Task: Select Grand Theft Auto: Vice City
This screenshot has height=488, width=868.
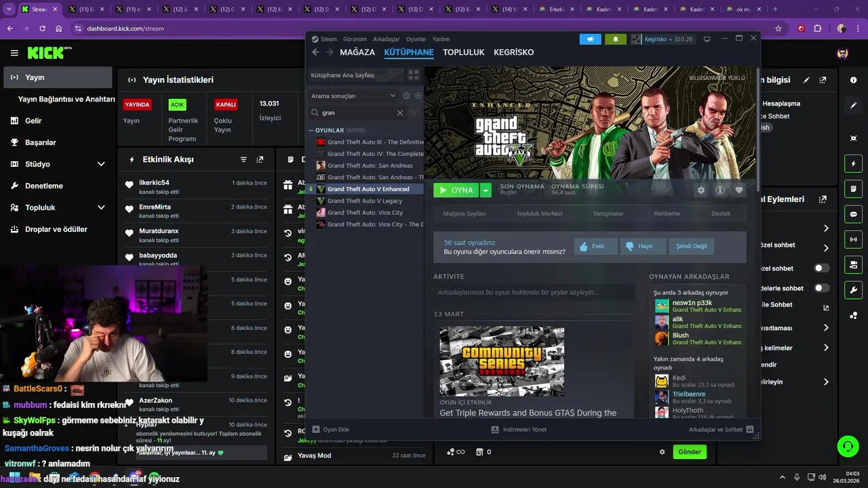Action: pyautogui.click(x=365, y=213)
